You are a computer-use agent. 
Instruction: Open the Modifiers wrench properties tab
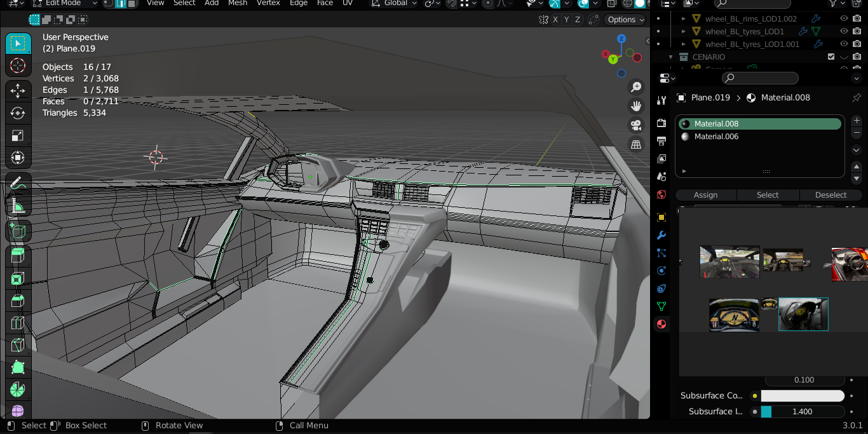coord(661,235)
